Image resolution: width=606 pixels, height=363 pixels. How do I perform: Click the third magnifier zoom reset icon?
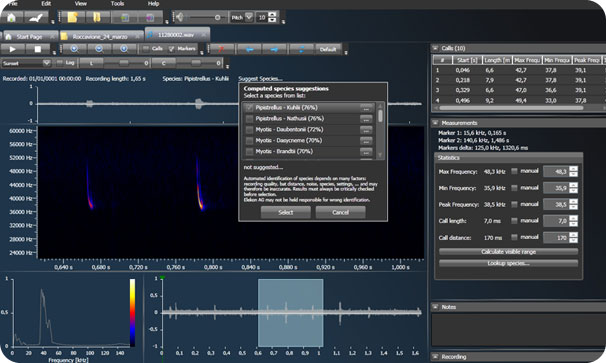click(124, 49)
